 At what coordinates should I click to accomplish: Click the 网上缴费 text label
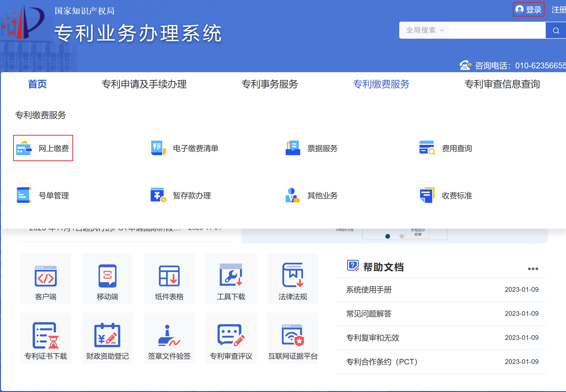(x=54, y=148)
